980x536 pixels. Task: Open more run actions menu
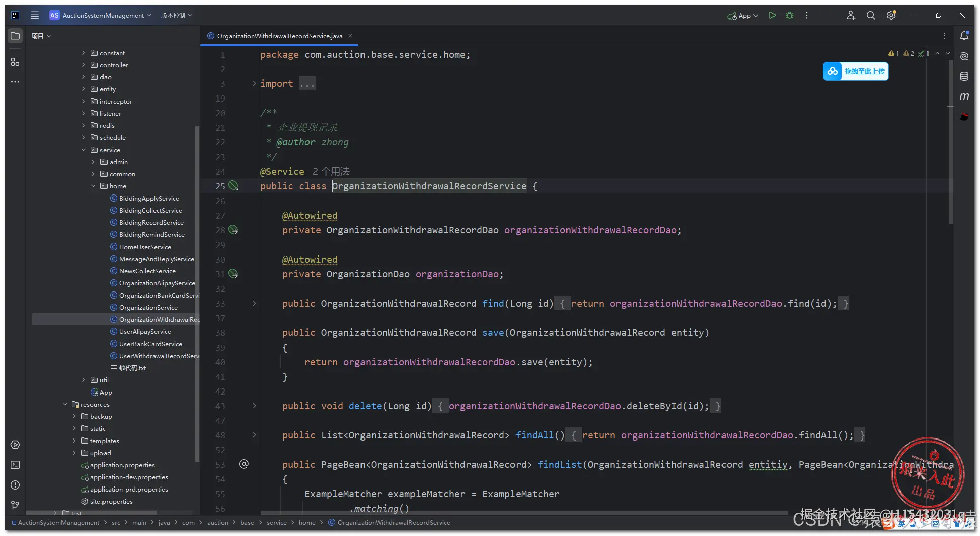pyautogui.click(x=807, y=15)
